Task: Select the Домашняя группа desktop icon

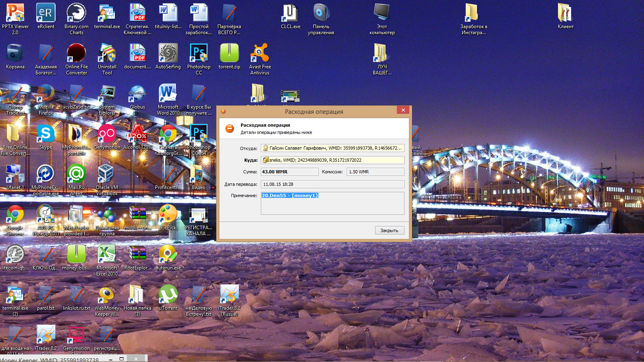Action: click(x=107, y=220)
